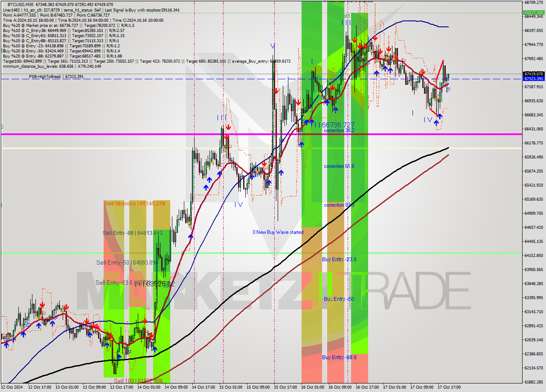The image size is (546, 392).
Task: Select the Sell 100 | 61852.906 label
Action: click(139, 381)
